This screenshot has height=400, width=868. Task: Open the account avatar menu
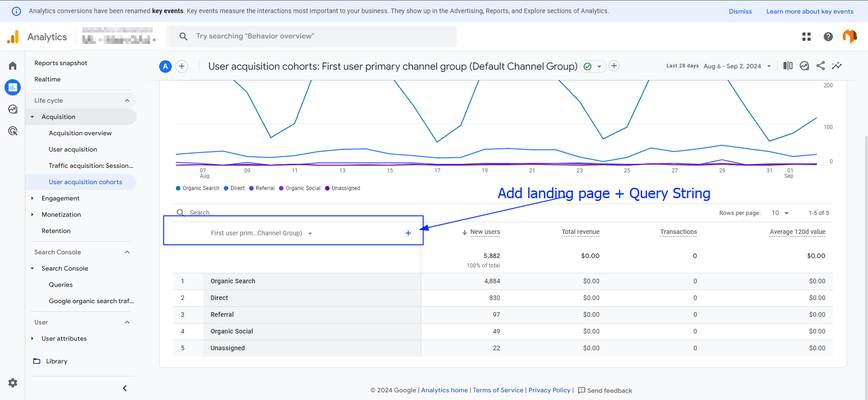click(x=850, y=36)
